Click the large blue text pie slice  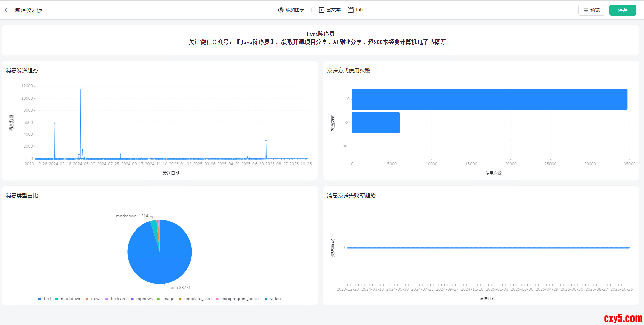point(162,260)
